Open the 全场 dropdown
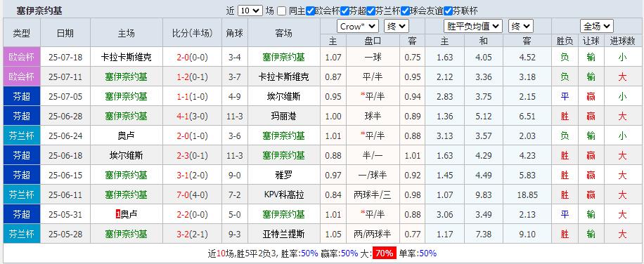 (x=597, y=27)
